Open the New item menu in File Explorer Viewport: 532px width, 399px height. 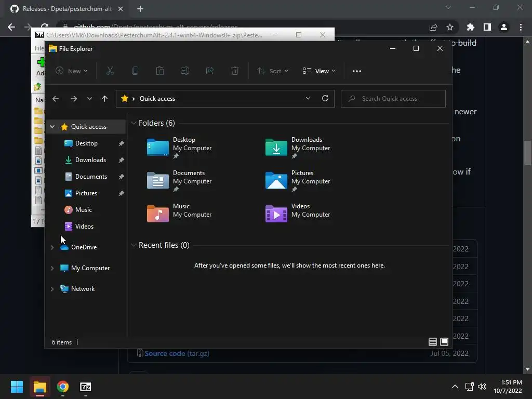(72, 71)
